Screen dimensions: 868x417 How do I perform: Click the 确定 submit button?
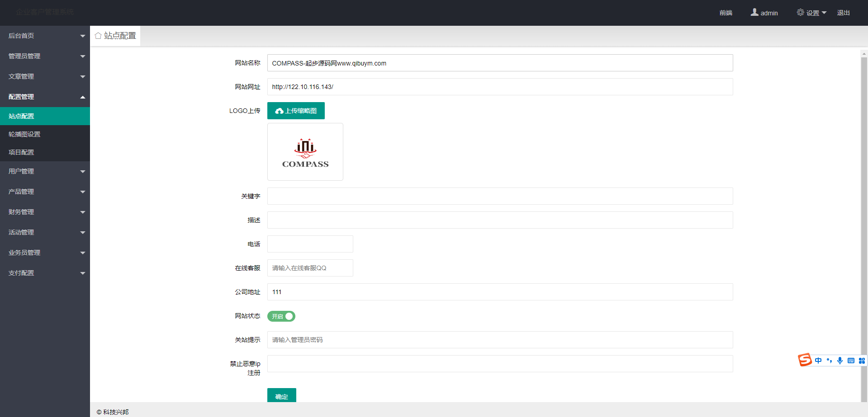(281, 396)
